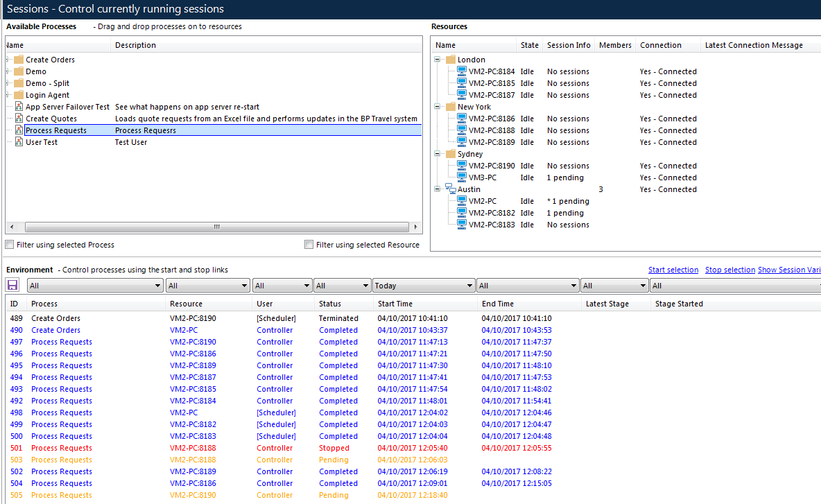Click the VM2-PC:8185 computer icon
Viewport: 821px width, 504px height.
click(x=462, y=82)
